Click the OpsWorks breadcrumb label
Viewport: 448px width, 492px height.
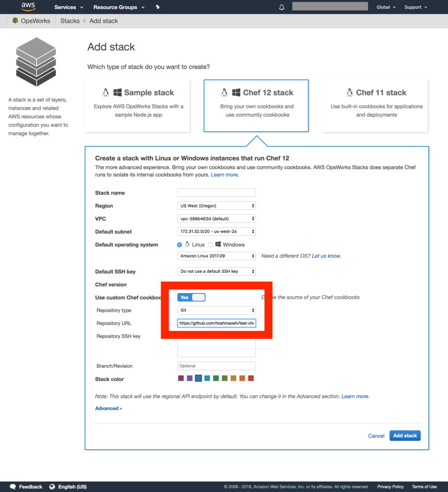[x=36, y=21]
